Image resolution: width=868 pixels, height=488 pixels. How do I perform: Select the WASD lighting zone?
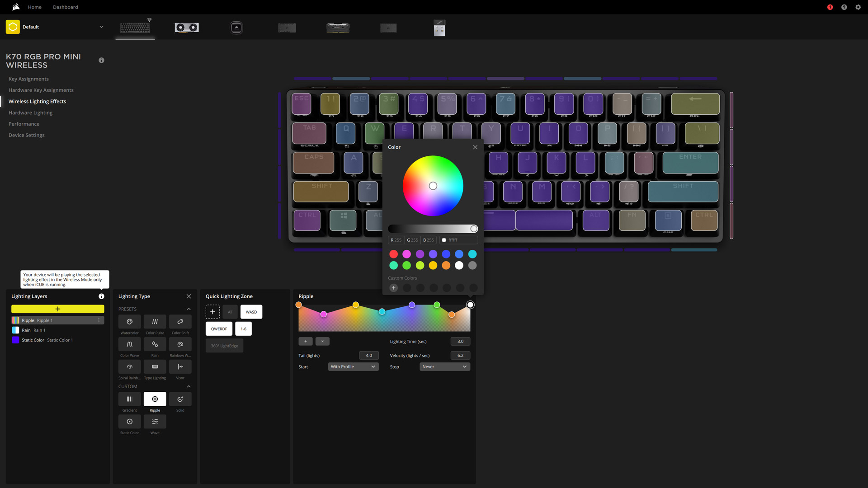coord(251,312)
